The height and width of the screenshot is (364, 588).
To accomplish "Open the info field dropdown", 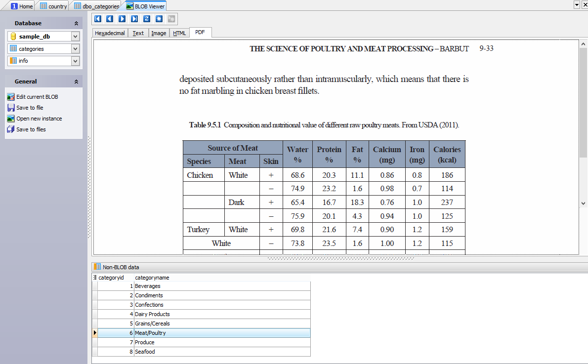I will pos(75,61).
